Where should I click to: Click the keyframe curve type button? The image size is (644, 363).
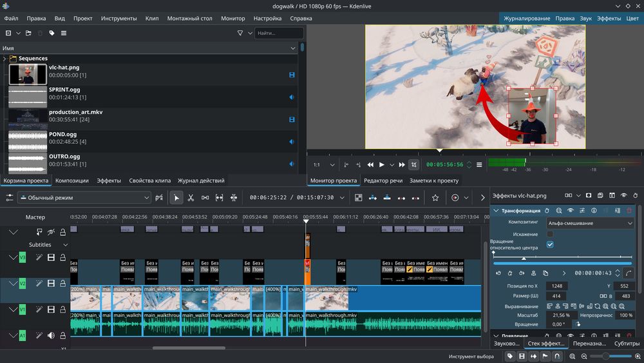tap(629, 273)
